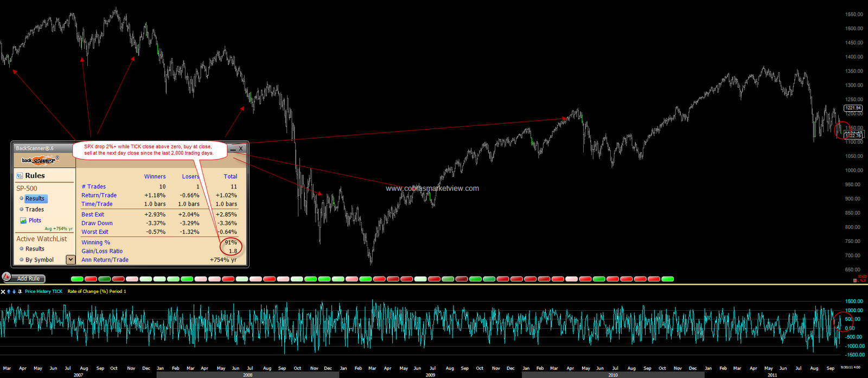Click the Best Exit row label
This screenshot has height=378, width=868.
[x=93, y=215]
